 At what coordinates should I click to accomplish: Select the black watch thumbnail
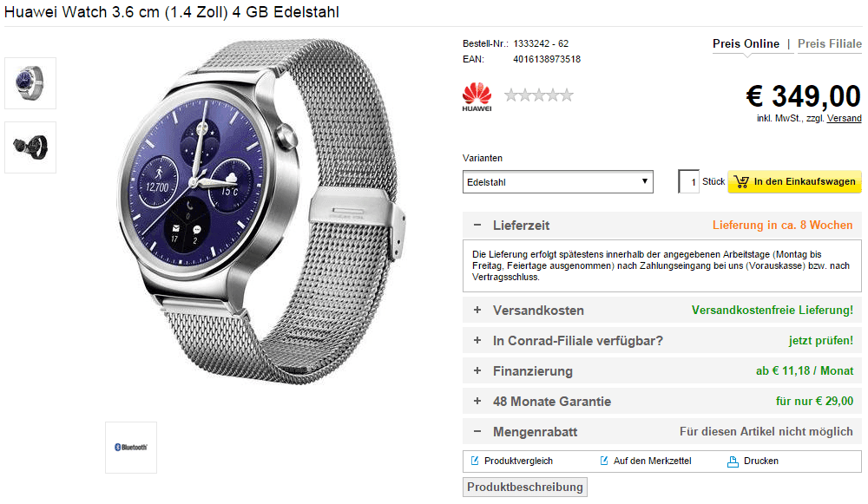click(x=30, y=147)
